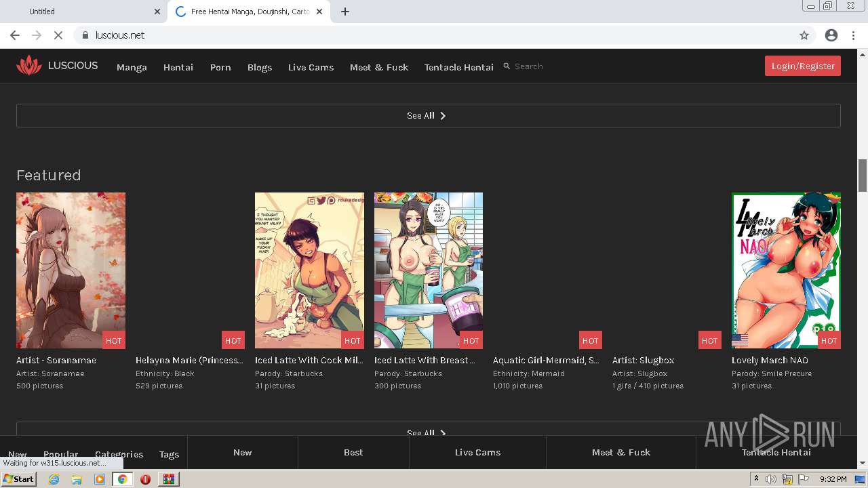Go back using the browser back arrow
868x488 pixels.
(15, 35)
